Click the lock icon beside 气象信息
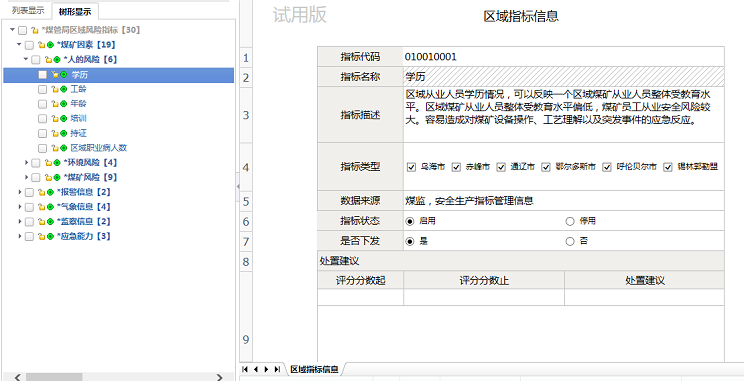Image resolution: width=744 pixels, height=381 pixels. pos(41,207)
